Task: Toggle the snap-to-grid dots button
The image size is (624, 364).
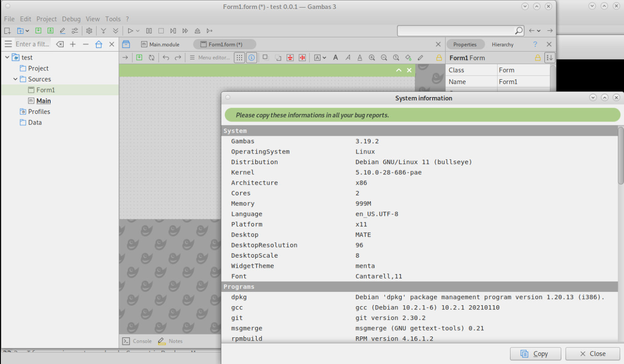Action: (239, 57)
